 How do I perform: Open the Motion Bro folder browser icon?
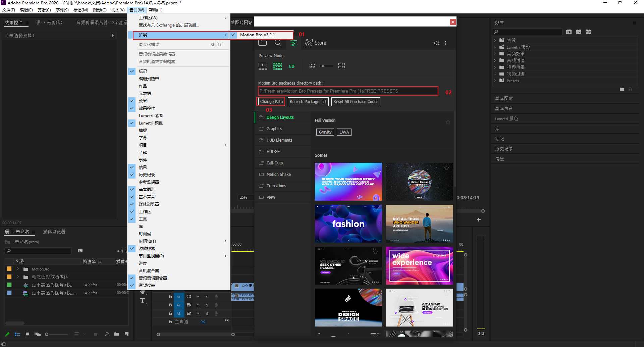tap(262, 43)
